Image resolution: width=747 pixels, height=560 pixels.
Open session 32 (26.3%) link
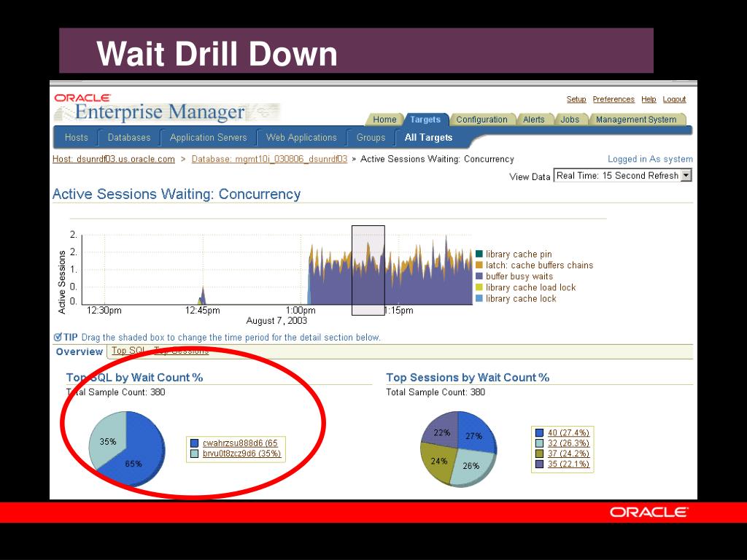pyautogui.click(x=568, y=443)
